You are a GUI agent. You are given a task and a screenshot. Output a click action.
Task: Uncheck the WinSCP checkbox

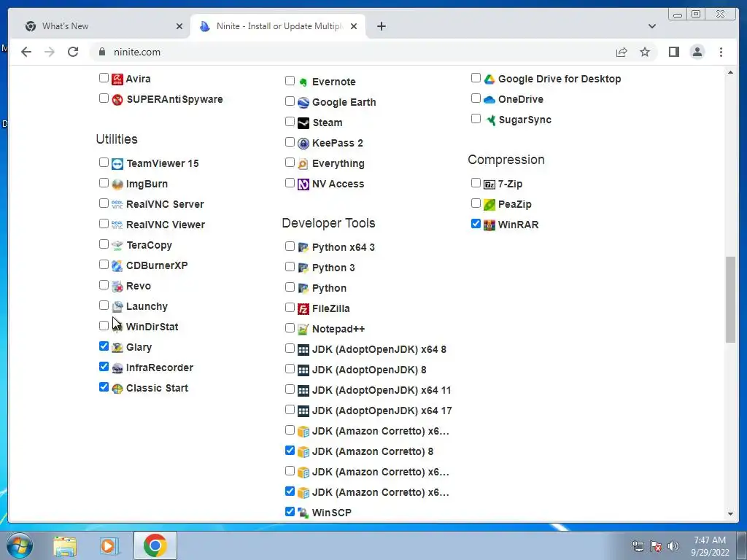point(290,511)
